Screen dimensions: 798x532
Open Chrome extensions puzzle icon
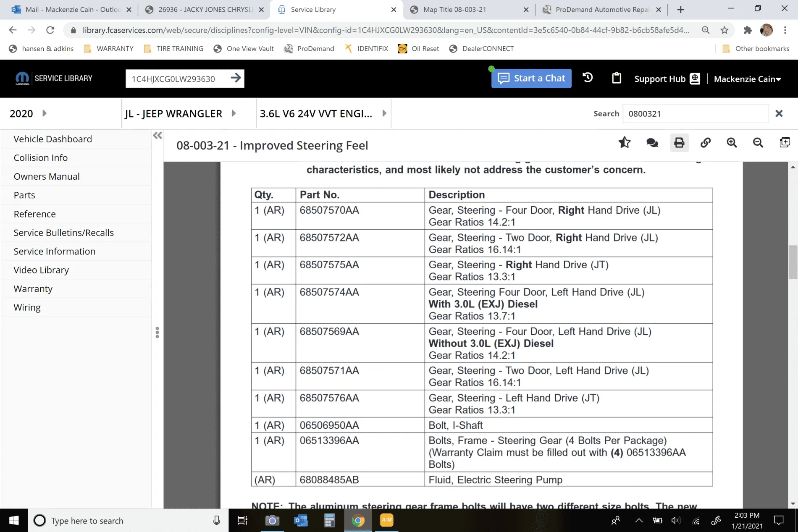pos(748,30)
